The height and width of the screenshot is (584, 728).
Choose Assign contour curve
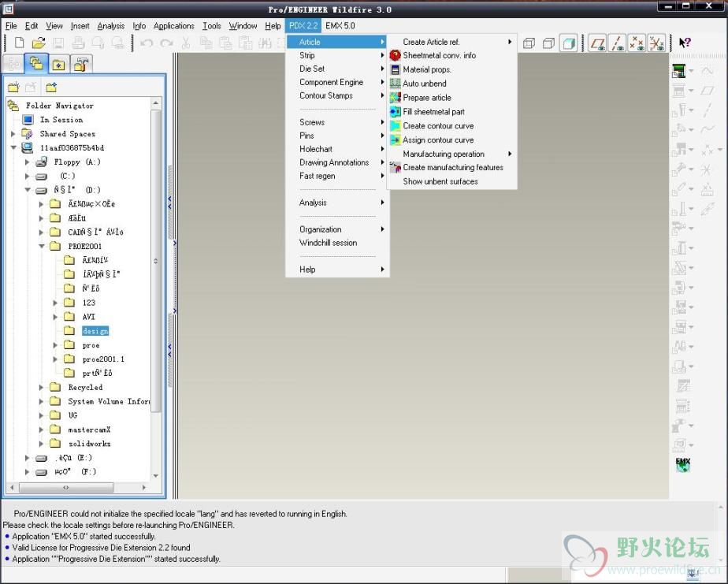pos(438,139)
